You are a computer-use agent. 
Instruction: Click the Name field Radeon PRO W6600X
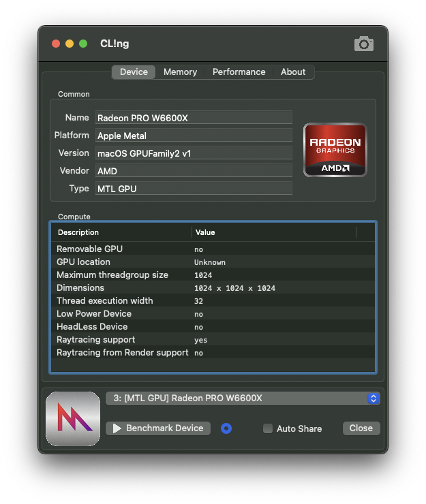tap(194, 118)
